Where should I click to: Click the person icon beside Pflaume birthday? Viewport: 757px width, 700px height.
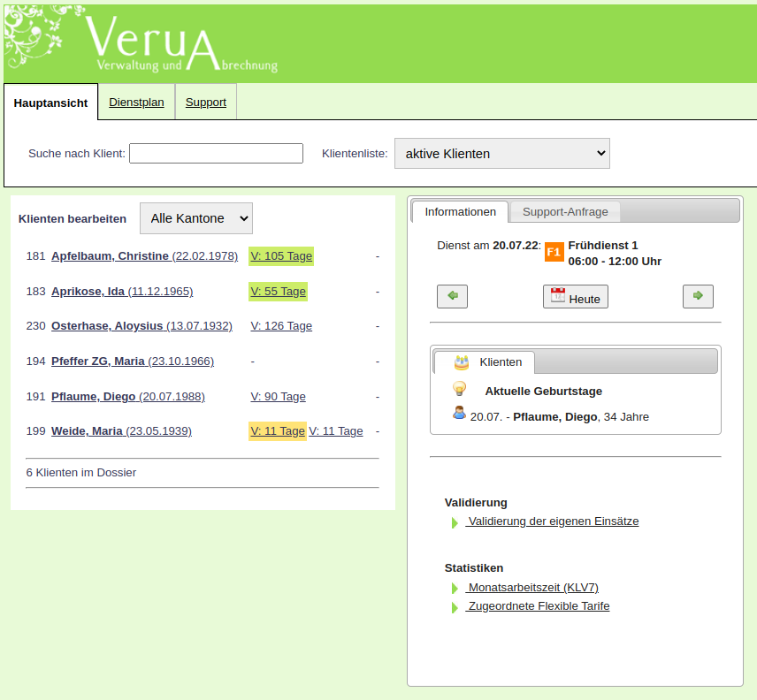coord(459,413)
